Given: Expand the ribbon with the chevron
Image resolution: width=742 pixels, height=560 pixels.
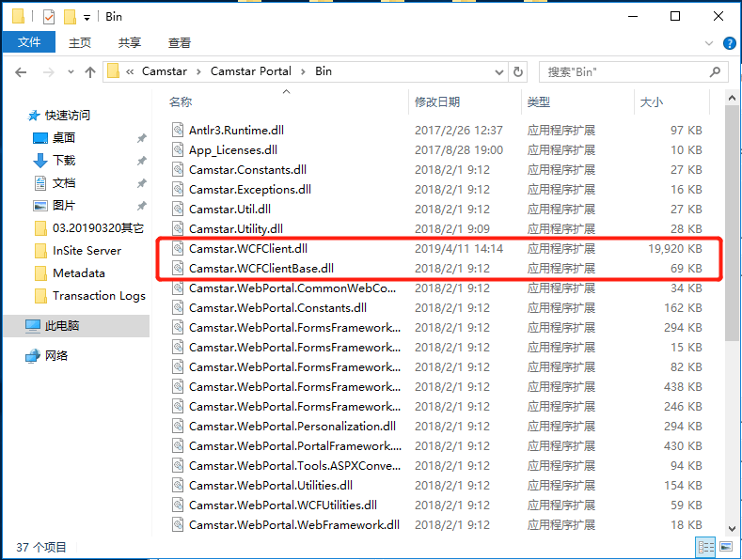Looking at the screenshot, I should [x=710, y=43].
